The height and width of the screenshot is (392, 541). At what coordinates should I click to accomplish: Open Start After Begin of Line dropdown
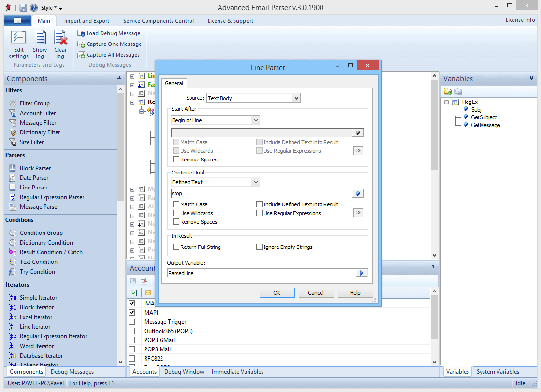pos(256,120)
